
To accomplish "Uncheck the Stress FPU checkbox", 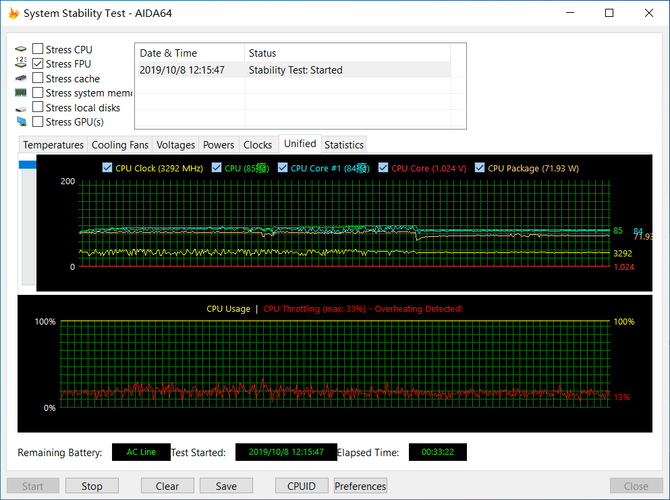I will (x=38, y=63).
